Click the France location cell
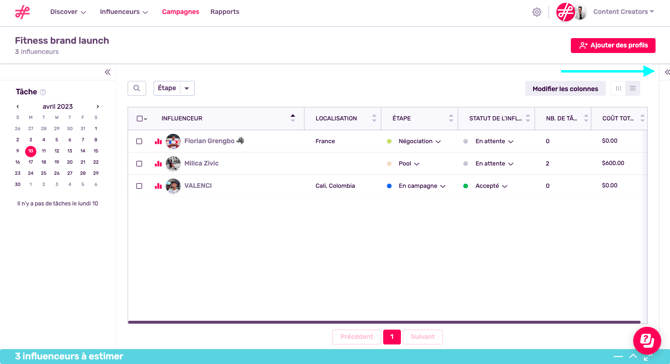 (x=325, y=141)
